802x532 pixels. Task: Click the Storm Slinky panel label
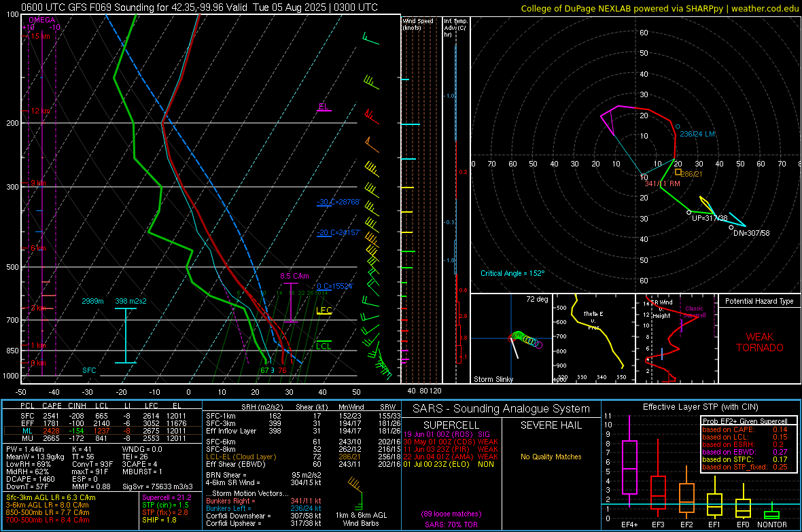coord(493,379)
